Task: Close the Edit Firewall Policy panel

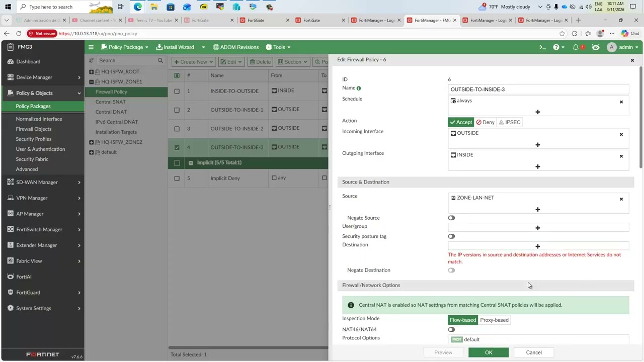Action: [632, 60]
